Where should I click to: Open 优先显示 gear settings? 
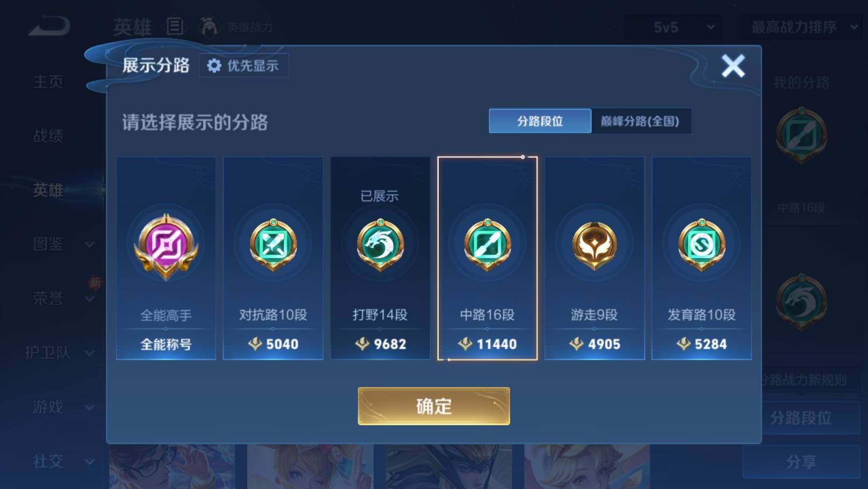[x=244, y=65]
